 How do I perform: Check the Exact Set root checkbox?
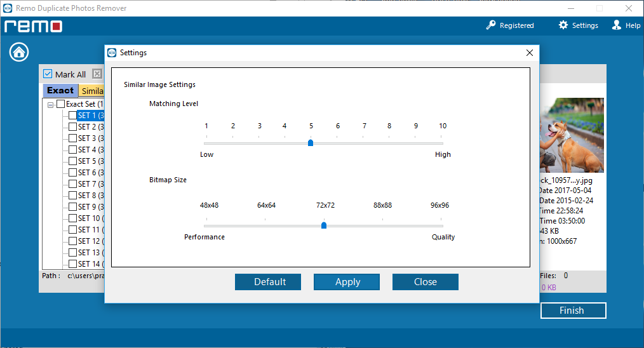coord(60,104)
